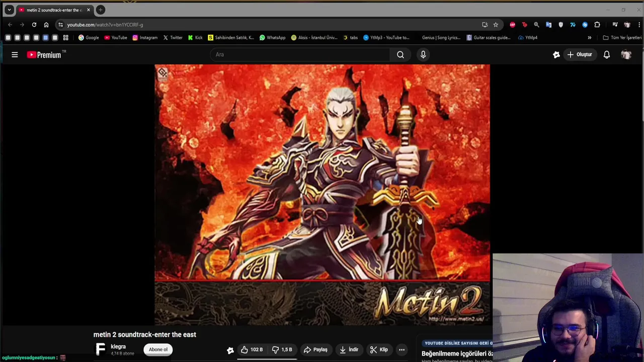Open the Genius Song Lyrics bookmark
Viewport: 644px width, 362px height.
pos(441,38)
